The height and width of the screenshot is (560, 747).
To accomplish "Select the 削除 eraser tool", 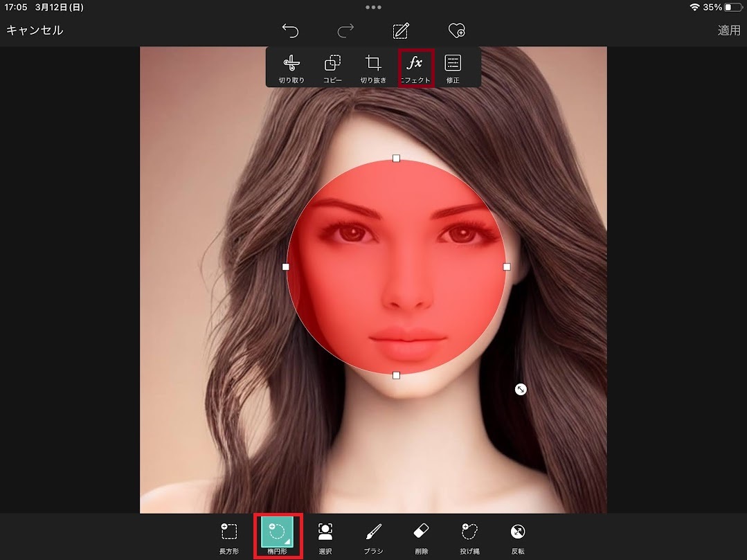I will click(421, 536).
